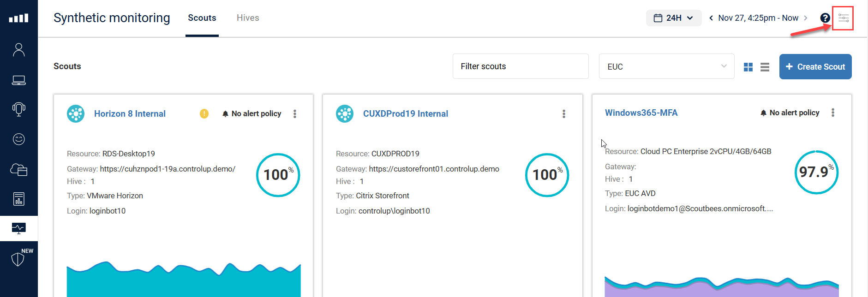Select the synthetic monitoring sidebar icon

tap(19, 228)
